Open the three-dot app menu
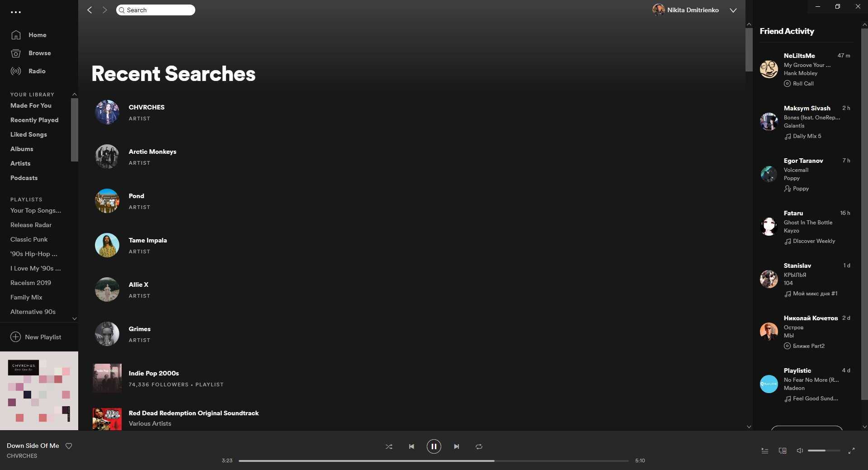 16,12
